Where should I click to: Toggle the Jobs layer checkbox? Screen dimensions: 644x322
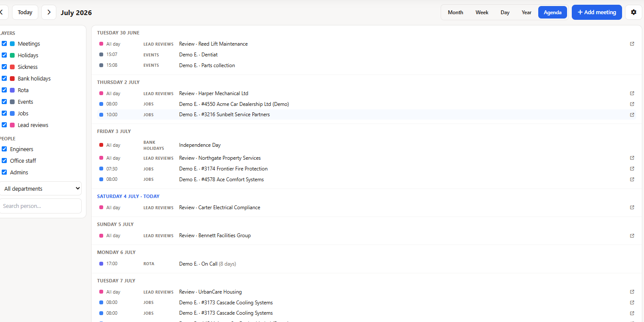(x=4, y=113)
